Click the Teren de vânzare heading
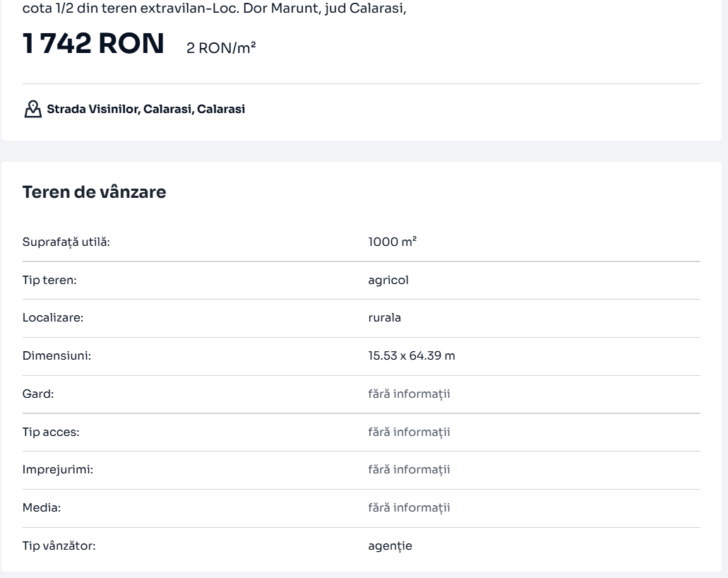728x578 pixels. tap(94, 191)
